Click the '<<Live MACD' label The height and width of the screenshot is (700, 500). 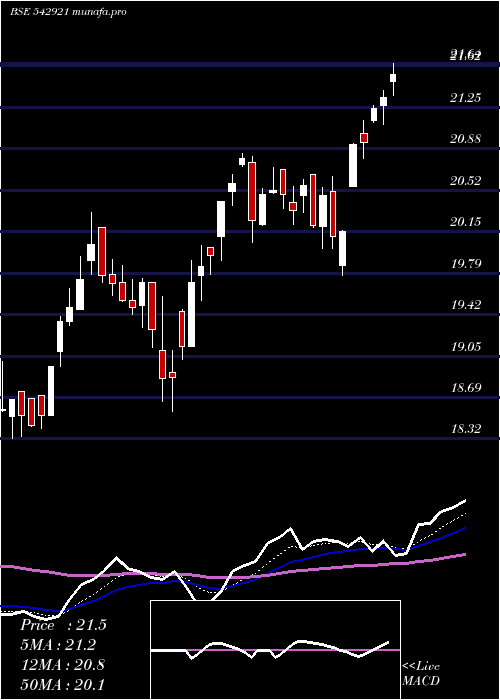tap(421, 673)
